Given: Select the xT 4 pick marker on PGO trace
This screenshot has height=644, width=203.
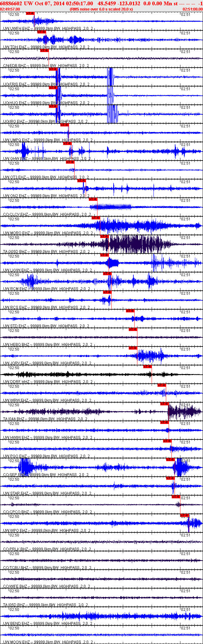Looking at the screenshot, I should pos(167,441).
